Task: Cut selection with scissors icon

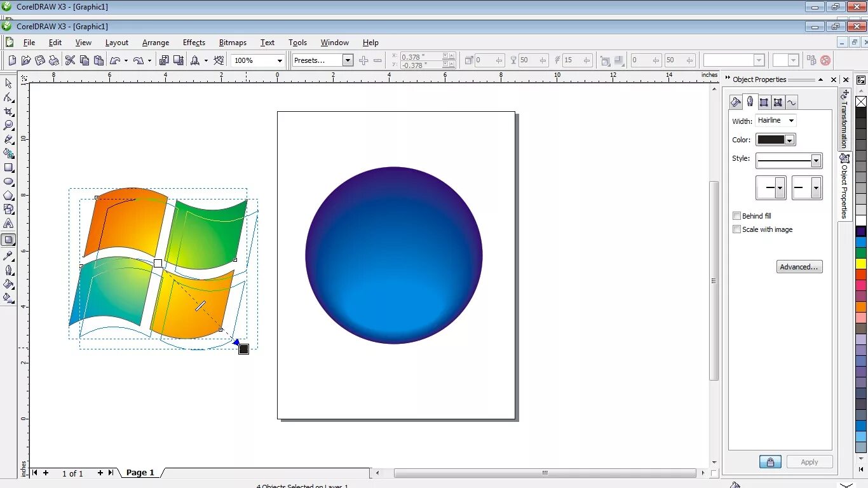Action: (70, 60)
